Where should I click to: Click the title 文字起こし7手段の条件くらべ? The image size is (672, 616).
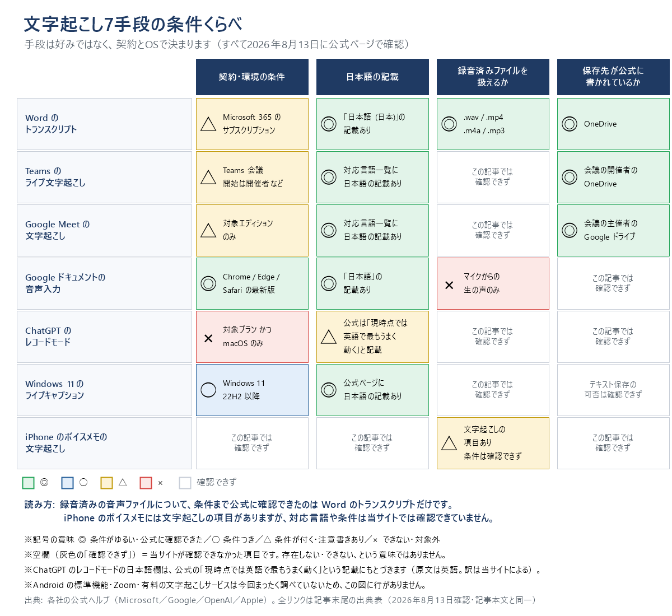tap(133, 24)
